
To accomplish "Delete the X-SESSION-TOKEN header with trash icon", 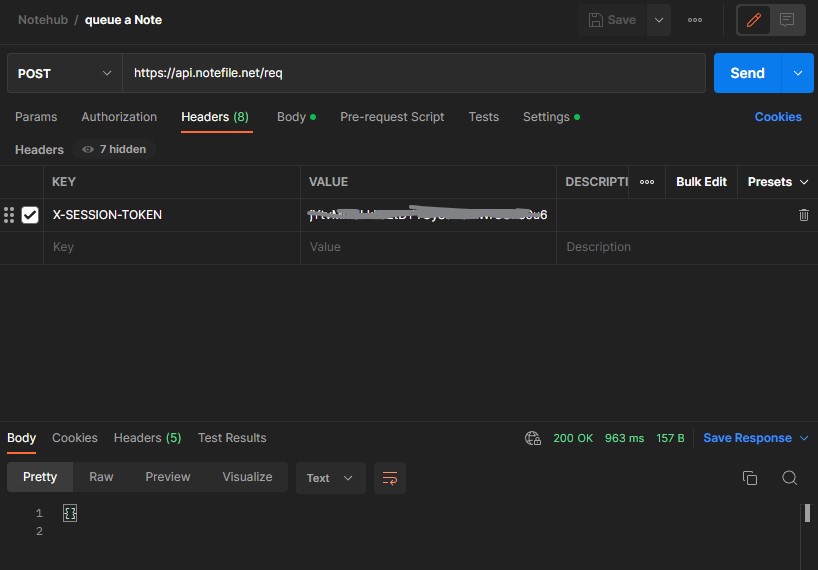I will 803,215.
